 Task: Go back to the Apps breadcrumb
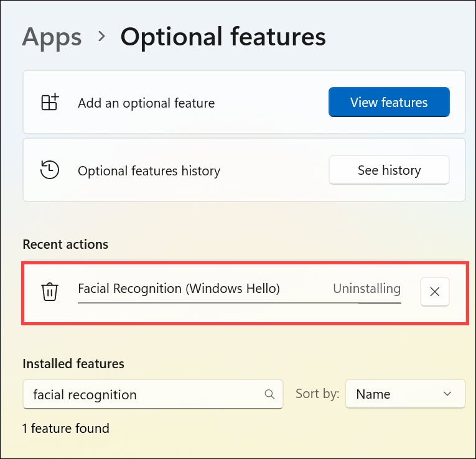[52, 37]
